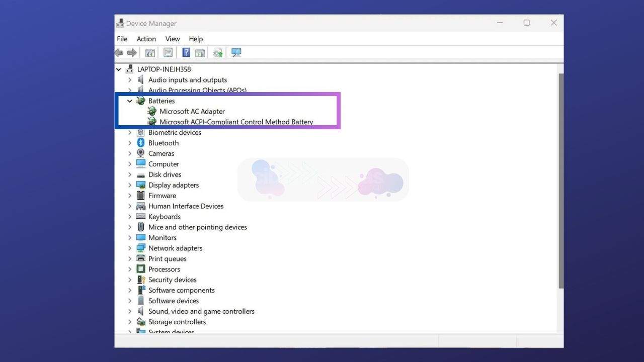Click the Computer monitor icon

(x=141, y=164)
